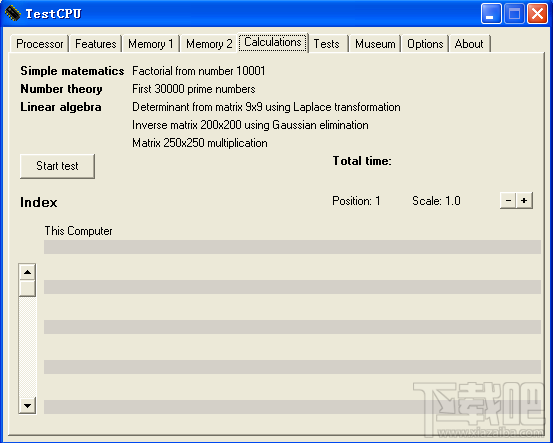This screenshot has height=443, width=553.
Task: Increase scale with the plus button
Action: 524,201
